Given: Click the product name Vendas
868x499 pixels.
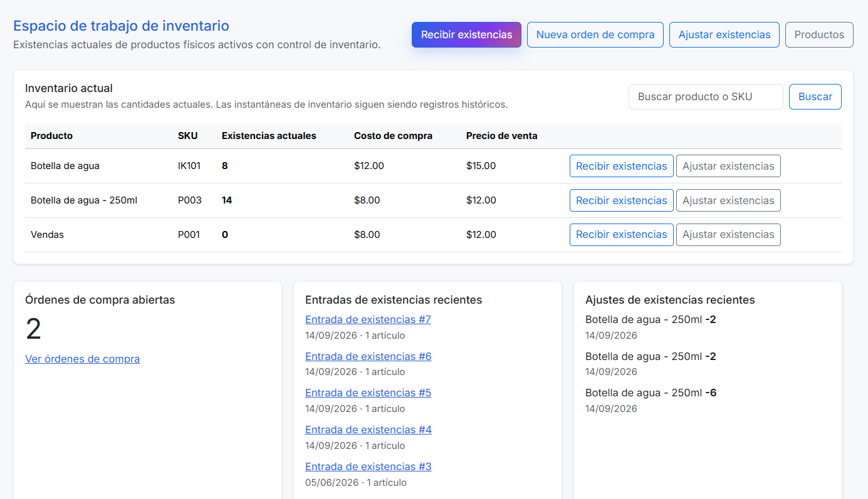Looking at the screenshot, I should pos(47,235).
